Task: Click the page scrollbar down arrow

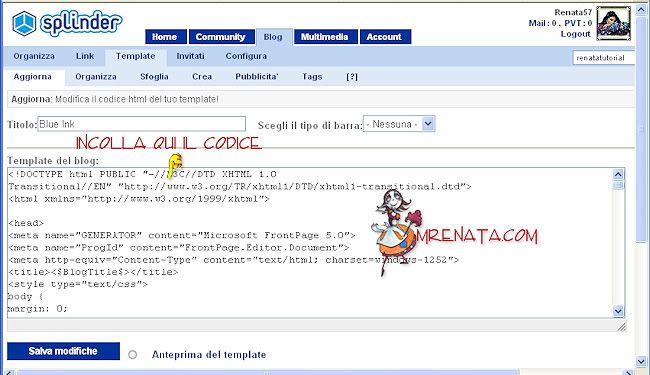Action: [641, 361]
